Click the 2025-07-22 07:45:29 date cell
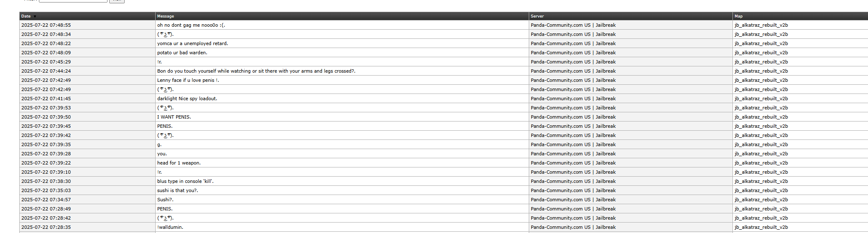Image resolution: width=868 pixels, height=233 pixels. (46, 62)
